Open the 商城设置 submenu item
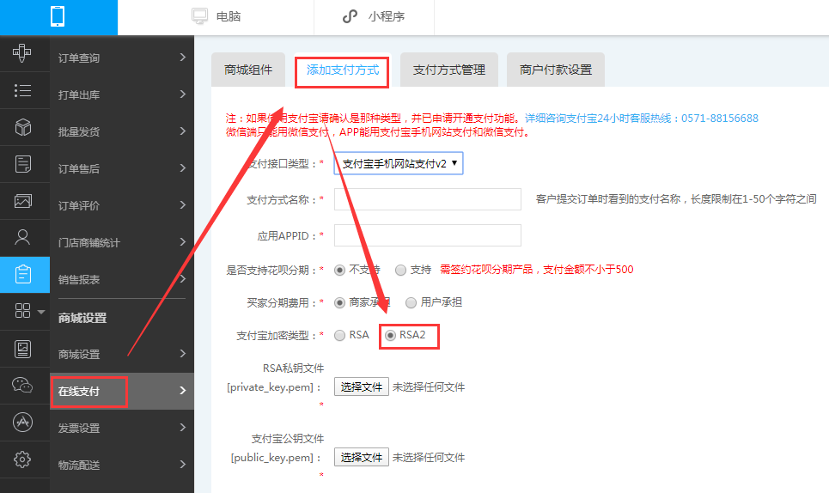830x494 pixels. (122, 354)
